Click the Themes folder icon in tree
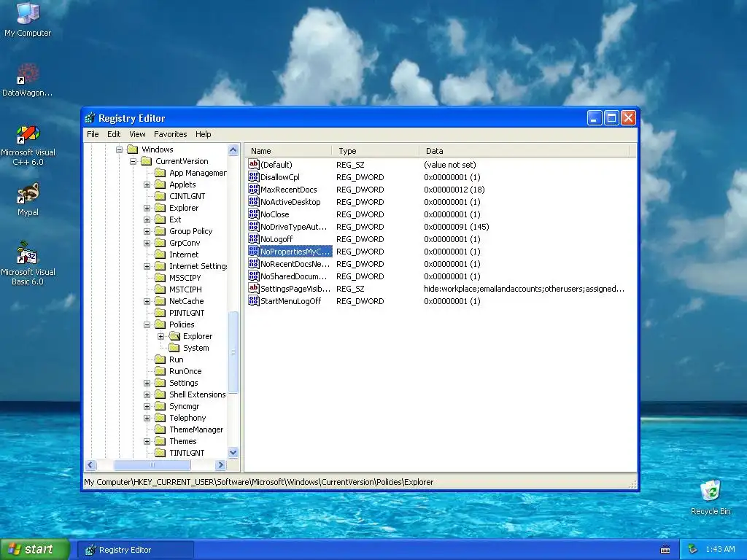747x560 pixels. (x=160, y=441)
